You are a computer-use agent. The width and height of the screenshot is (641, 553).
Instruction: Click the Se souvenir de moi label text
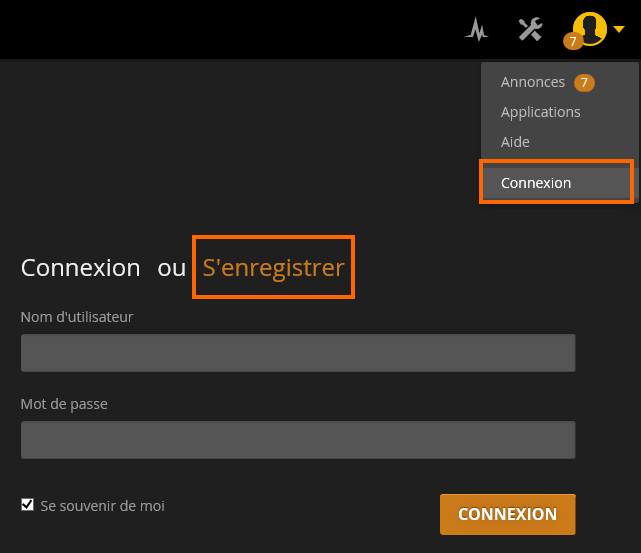[102, 506]
